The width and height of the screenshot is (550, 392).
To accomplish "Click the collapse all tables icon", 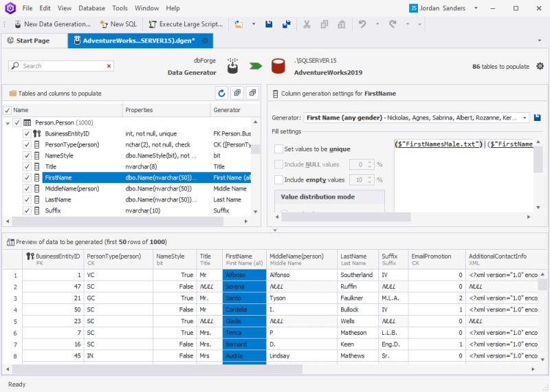I will click(x=252, y=94).
